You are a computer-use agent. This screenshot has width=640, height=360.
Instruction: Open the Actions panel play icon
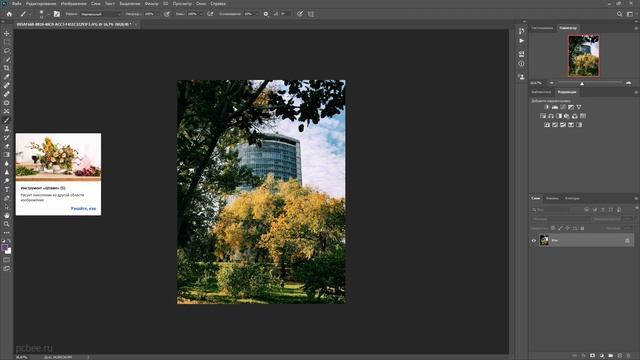pyautogui.click(x=521, y=41)
